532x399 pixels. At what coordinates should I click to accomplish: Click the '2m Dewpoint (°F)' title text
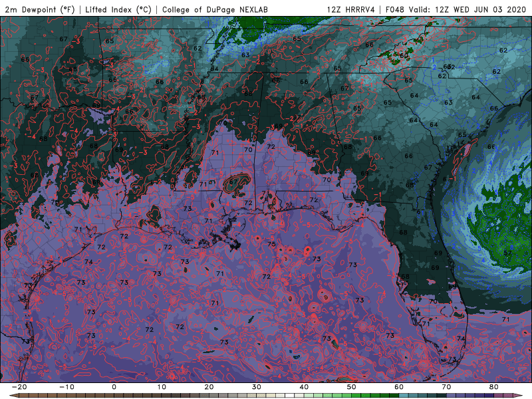(40, 10)
